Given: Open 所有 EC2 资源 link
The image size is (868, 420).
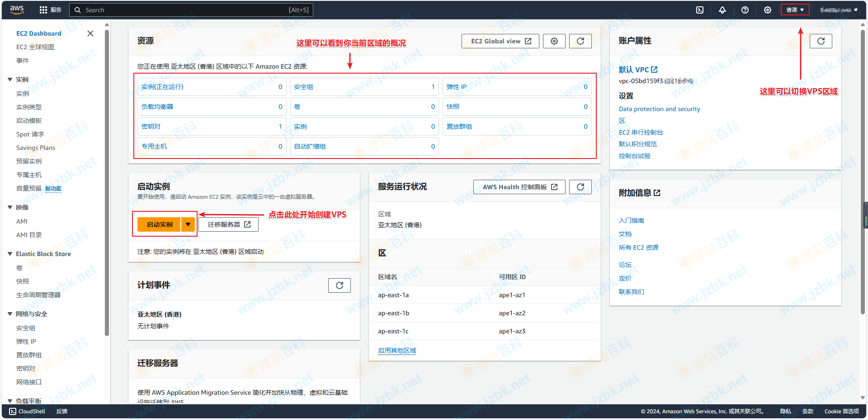Looking at the screenshot, I should pos(639,247).
